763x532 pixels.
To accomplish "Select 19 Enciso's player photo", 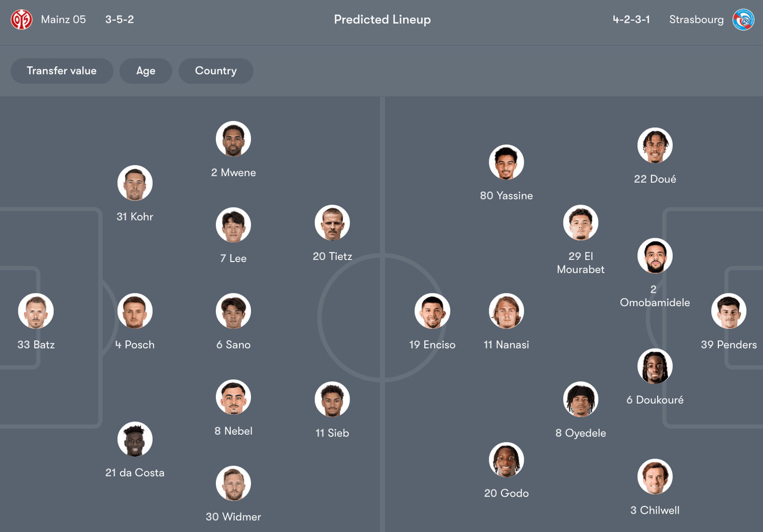I will (432, 311).
